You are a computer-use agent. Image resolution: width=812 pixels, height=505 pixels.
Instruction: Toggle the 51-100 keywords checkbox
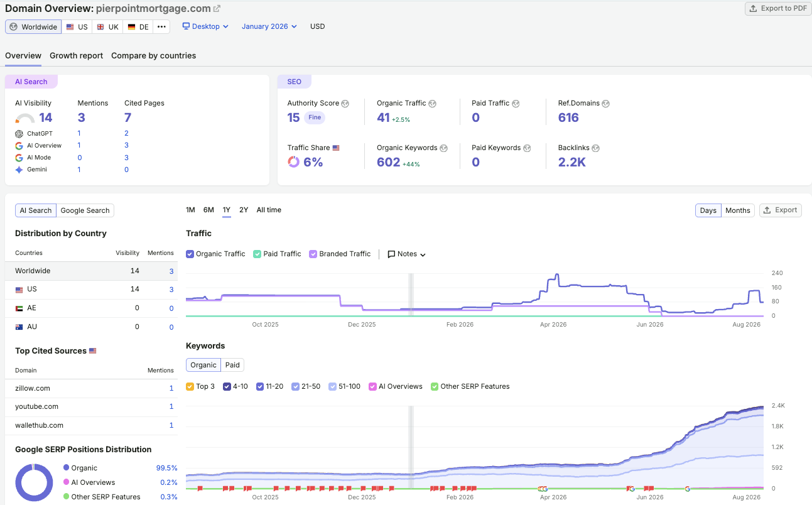(332, 386)
